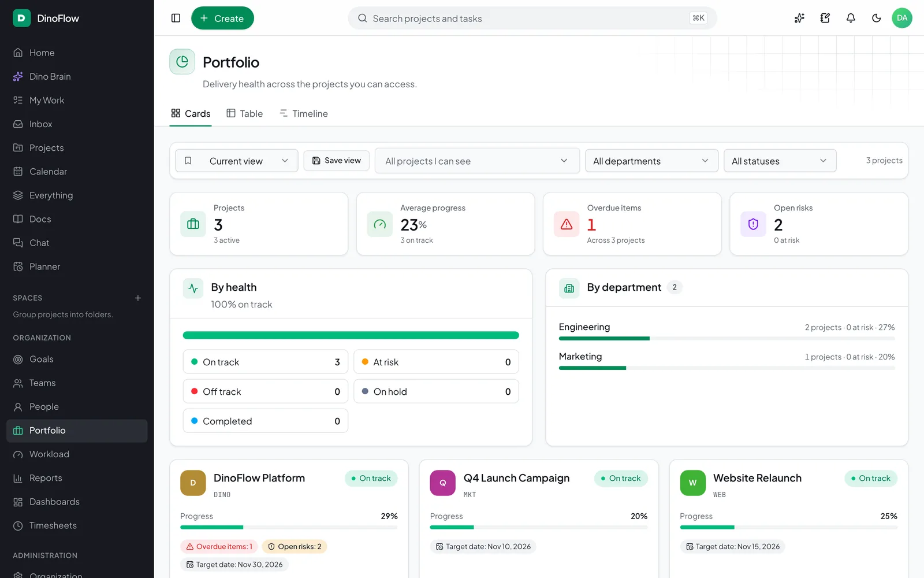Click the By health green bar

pyautogui.click(x=351, y=335)
